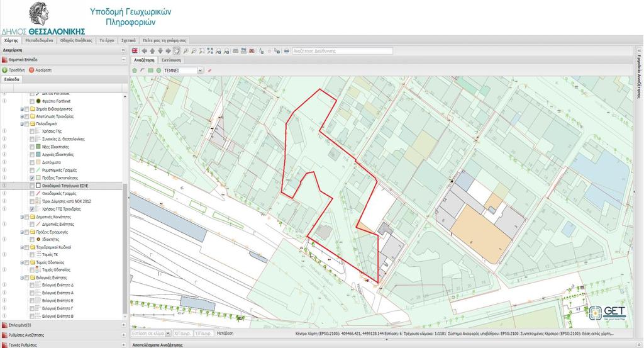Open the Εστίαση σε κλίμακα scale selector
644x348 pixels.
click(x=151, y=333)
